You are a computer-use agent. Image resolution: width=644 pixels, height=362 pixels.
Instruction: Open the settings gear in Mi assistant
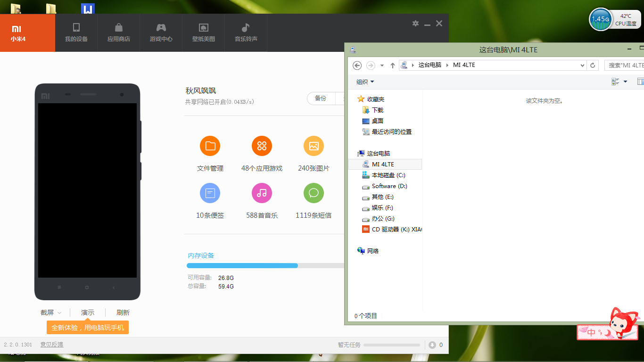click(x=415, y=23)
